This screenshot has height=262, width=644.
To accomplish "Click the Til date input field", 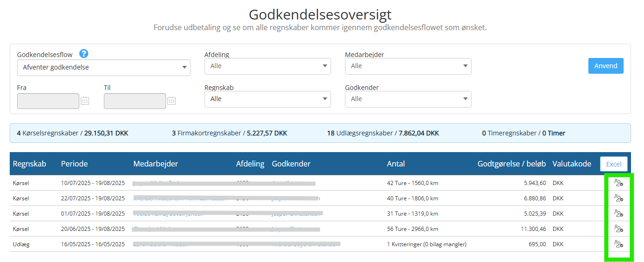I will click(135, 101).
